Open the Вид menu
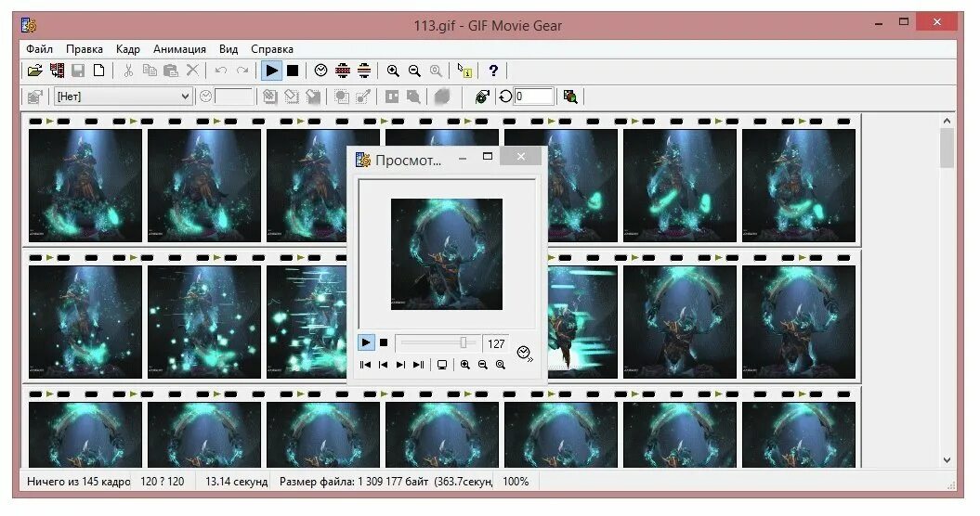 coord(229,49)
